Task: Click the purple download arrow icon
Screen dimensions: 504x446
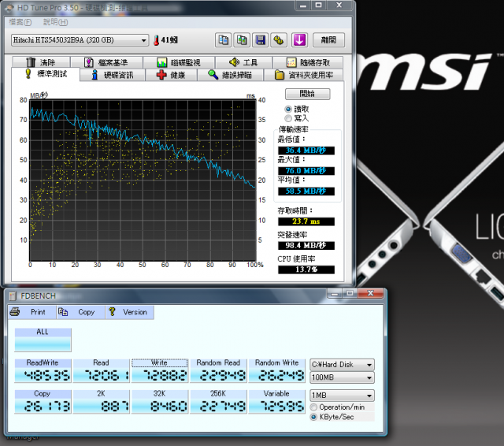Action: tap(299, 40)
